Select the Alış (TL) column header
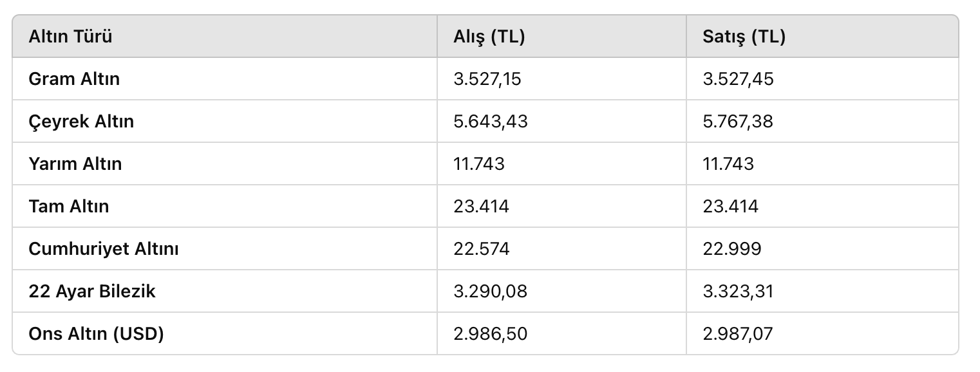The height and width of the screenshot is (372, 980). click(489, 37)
